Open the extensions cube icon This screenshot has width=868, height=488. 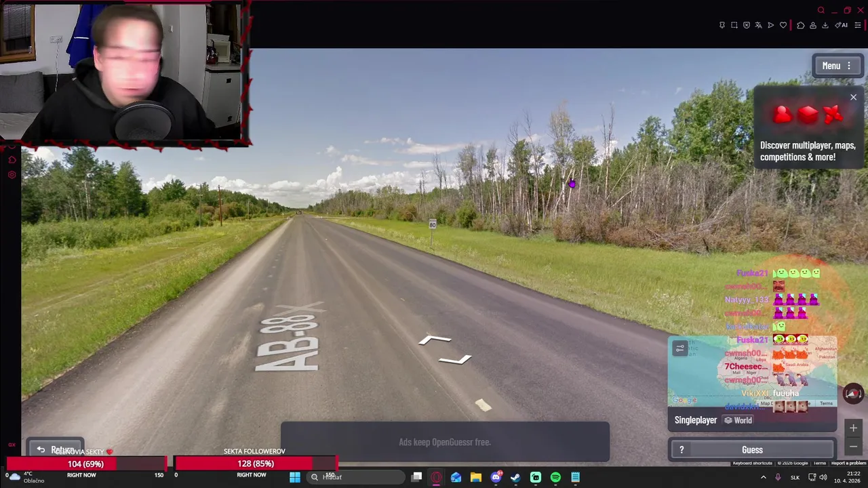[x=801, y=25]
